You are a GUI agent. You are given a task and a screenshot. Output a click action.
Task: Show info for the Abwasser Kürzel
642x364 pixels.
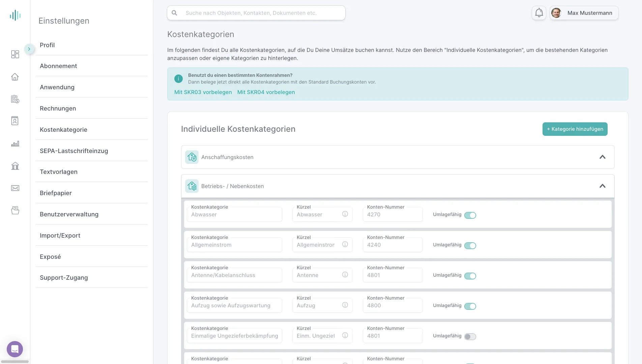pos(345,214)
